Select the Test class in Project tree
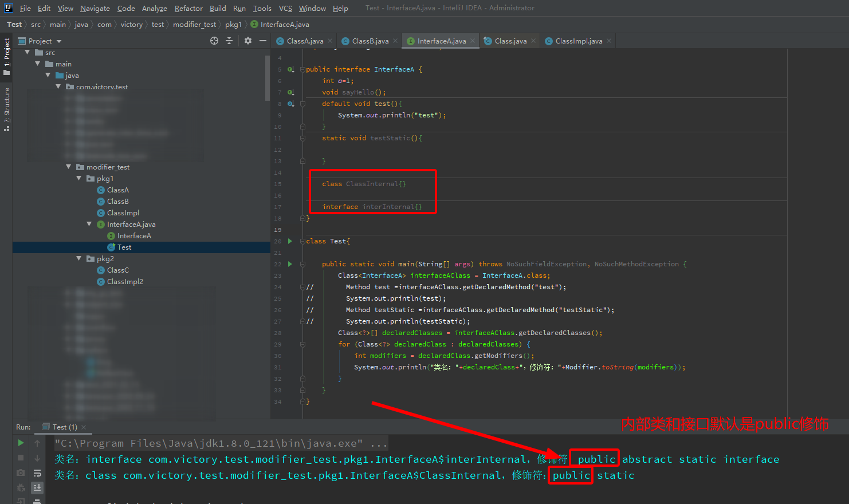Image resolution: width=849 pixels, height=504 pixels. (124, 247)
